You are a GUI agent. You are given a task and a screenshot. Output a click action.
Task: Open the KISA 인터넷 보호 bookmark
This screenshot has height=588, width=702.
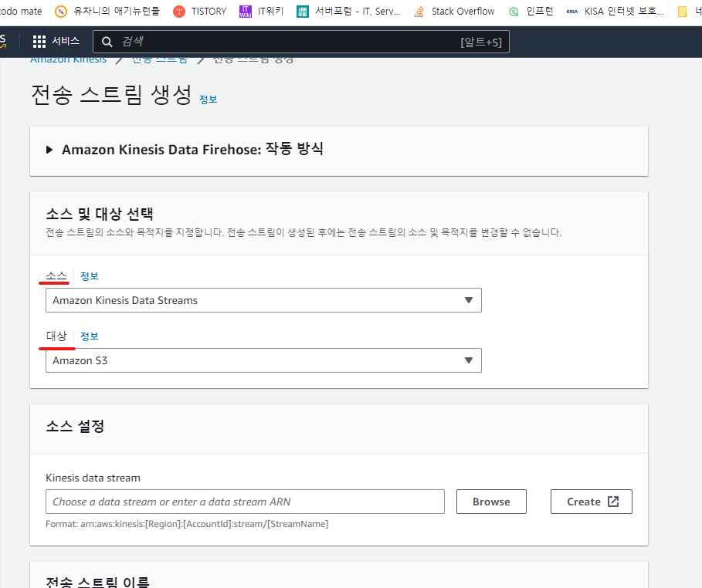click(615, 11)
